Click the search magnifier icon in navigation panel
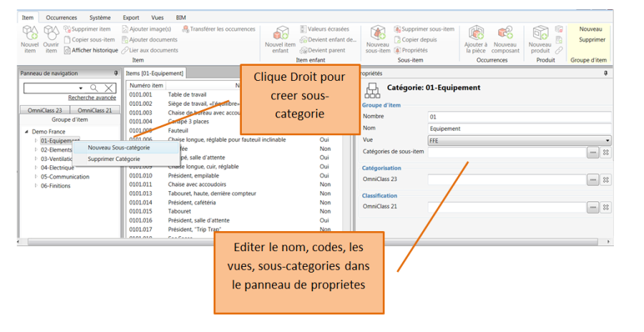This screenshot has width=644, height=332. pyautogui.click(x=93, y=88)
